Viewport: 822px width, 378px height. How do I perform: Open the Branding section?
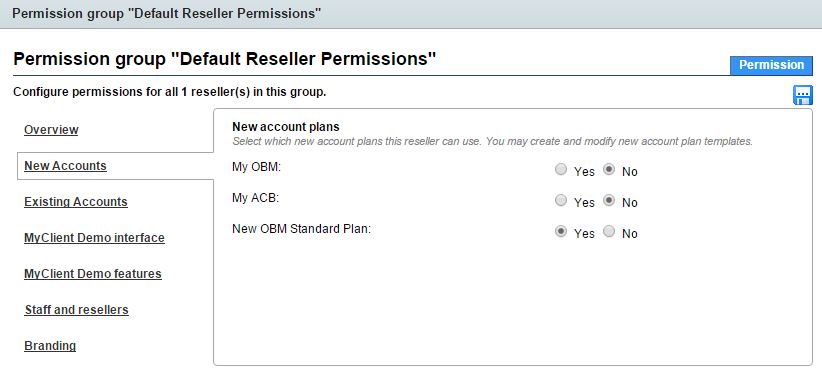[50, 346]
